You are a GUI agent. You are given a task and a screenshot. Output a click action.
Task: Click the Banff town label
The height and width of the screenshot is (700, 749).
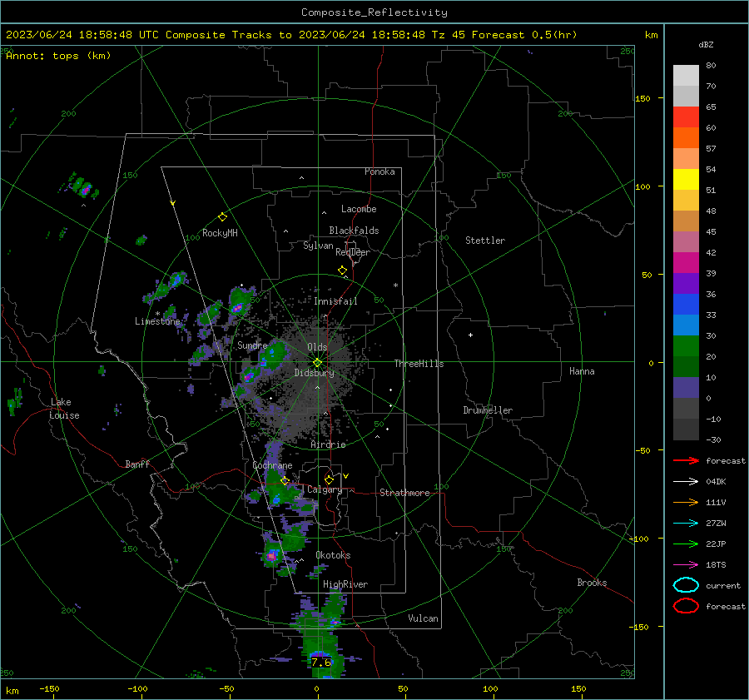(x=137, y=464)
